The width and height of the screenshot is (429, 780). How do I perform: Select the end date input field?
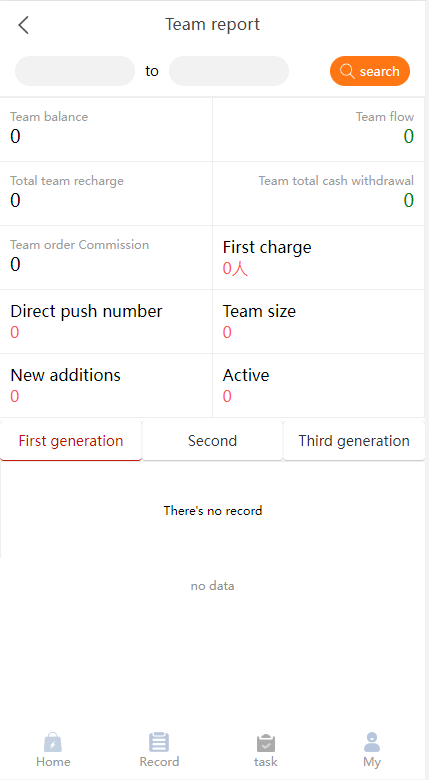[229, 71]
